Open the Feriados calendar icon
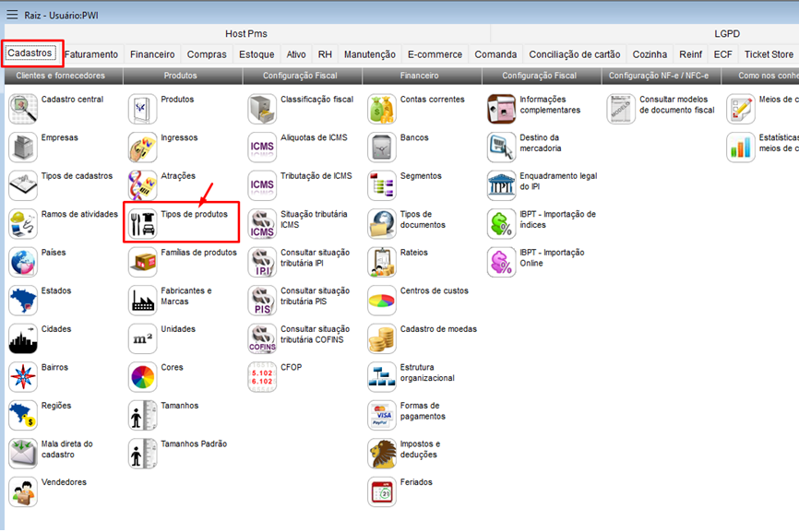This screenshot has height=532, width=799. click(x=382, y=492)
